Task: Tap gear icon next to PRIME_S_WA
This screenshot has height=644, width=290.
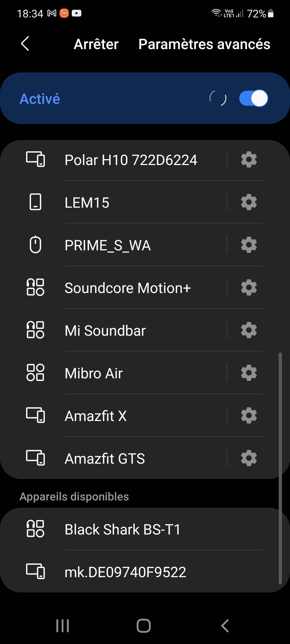Action: coord(249,245)
